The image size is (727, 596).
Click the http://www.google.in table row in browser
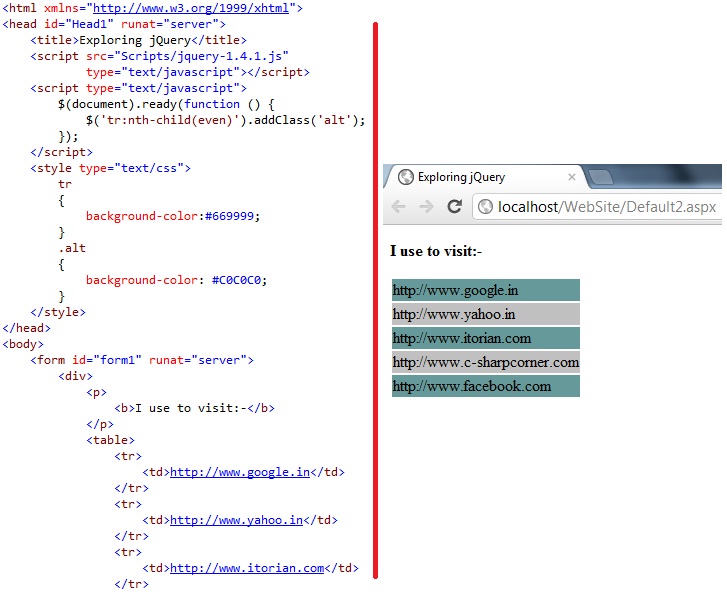(486, 290)
